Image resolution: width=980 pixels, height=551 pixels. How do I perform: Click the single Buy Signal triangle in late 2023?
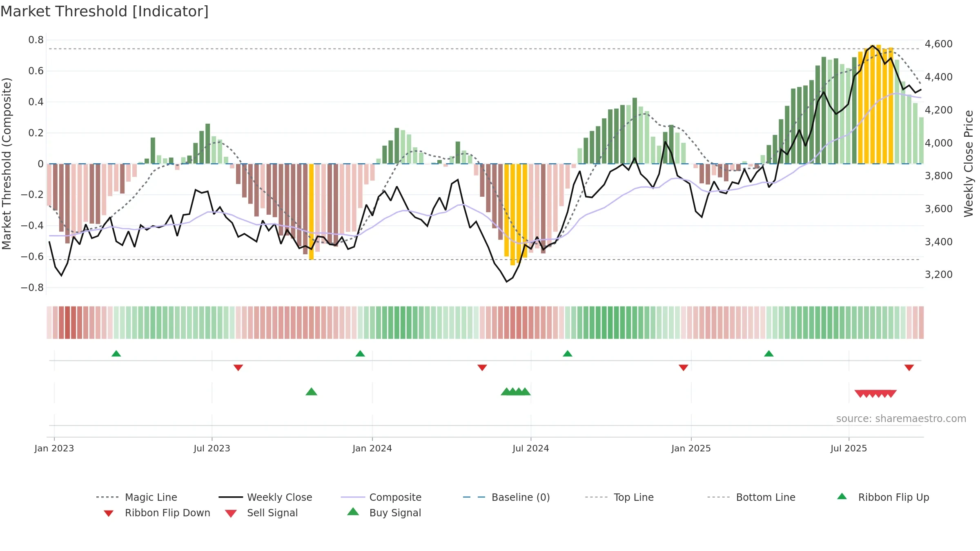point(312,392)
